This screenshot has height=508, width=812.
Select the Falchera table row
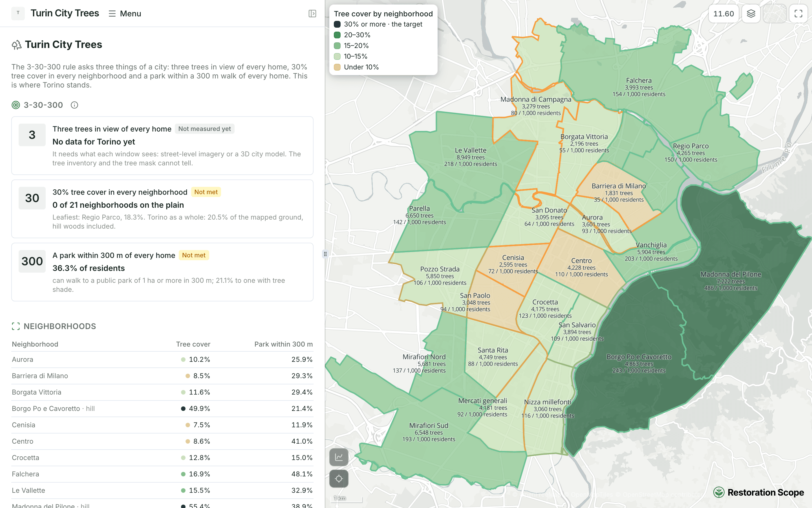[x=162, y=474]
